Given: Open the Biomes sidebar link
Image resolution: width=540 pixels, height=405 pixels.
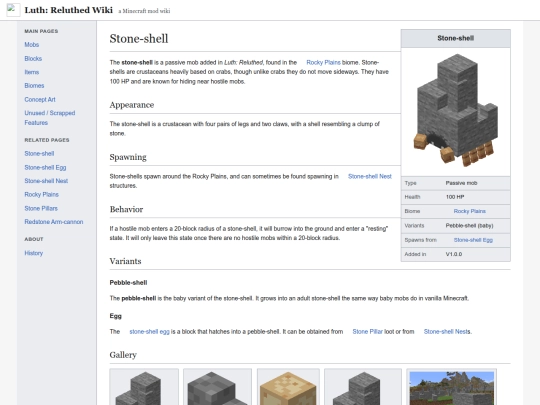Looking at the screenshot, I should [34, 85].
